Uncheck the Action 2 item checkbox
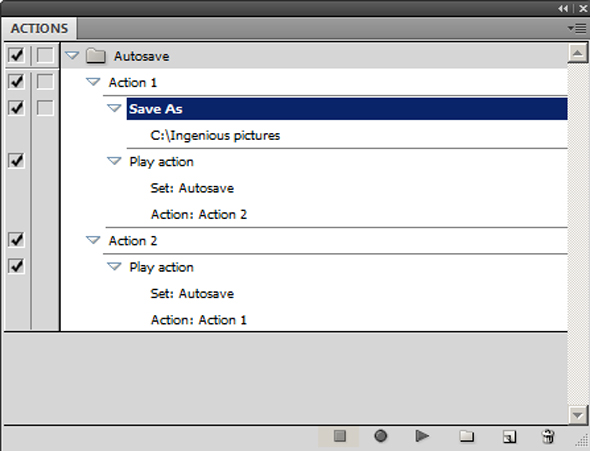This screenshot has height=451, width=590. tap(16, 240)
